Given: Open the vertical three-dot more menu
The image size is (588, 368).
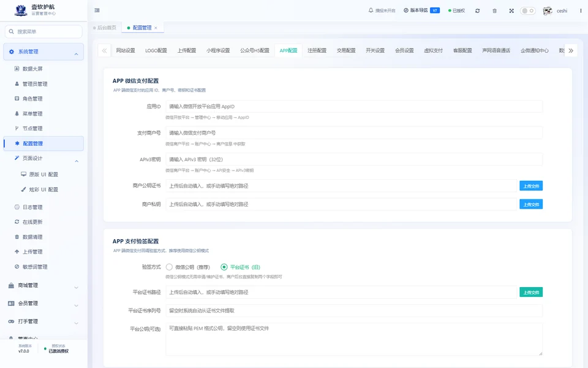Looking at the screenshot, I should [x=581, y=11].
